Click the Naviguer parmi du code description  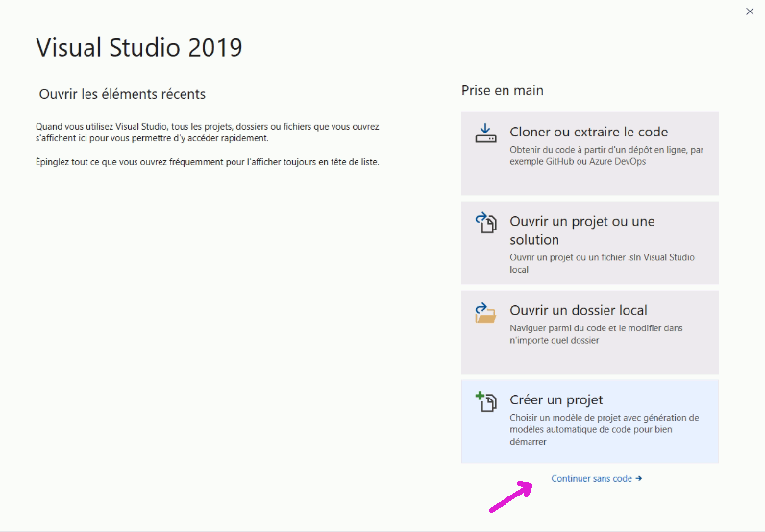pyautogui.click(x=596, y=334)
